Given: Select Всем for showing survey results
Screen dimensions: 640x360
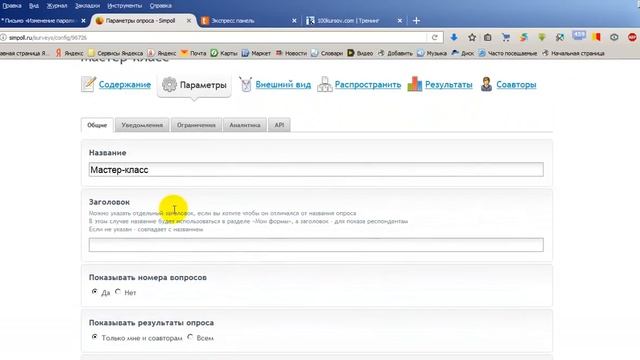Looking at the screenshot, I should coord(190,337).
